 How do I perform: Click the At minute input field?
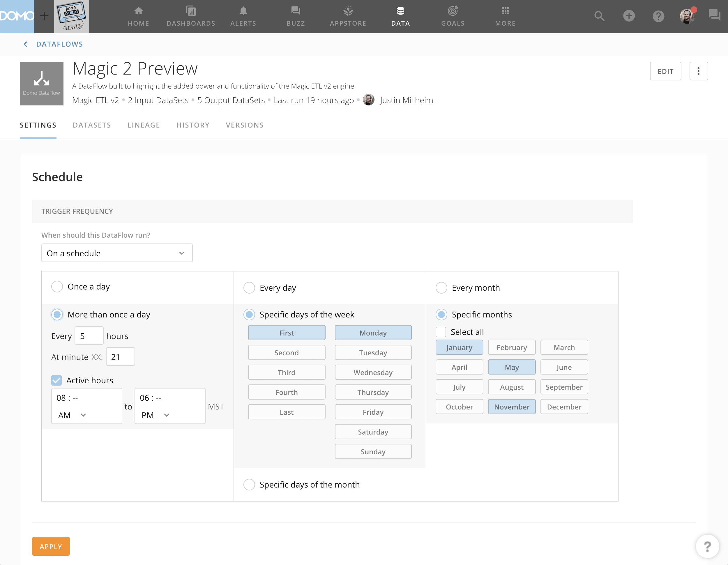120,357
